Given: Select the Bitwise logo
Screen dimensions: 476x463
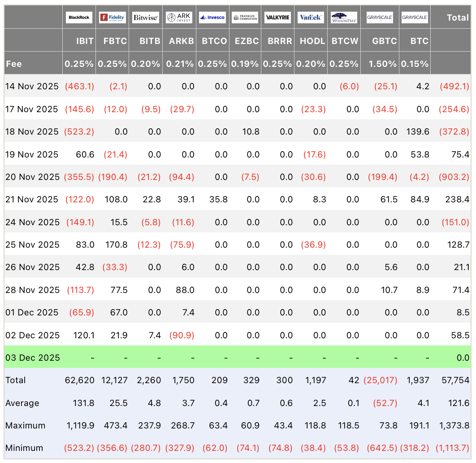Looking at the screenshot, I should point(146,17).
